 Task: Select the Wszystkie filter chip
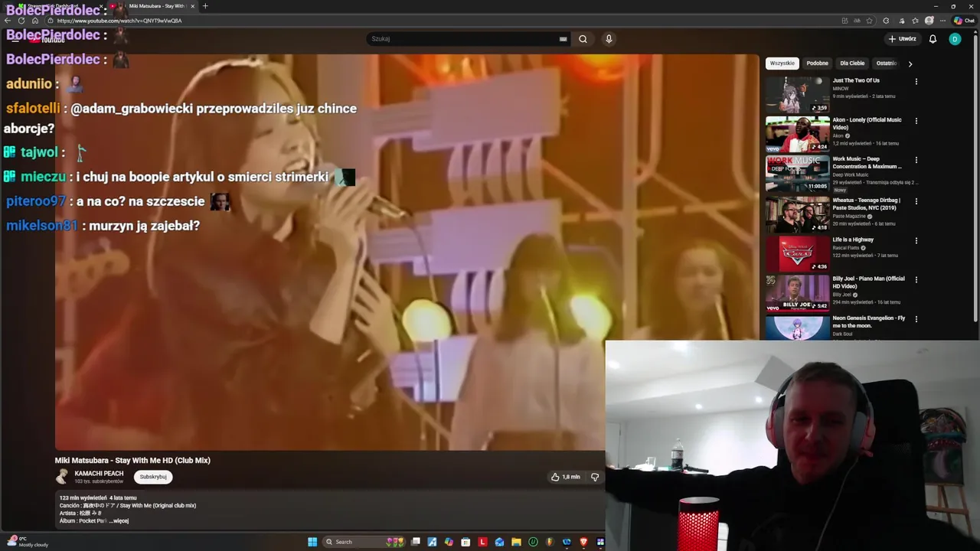click(782, 64)
